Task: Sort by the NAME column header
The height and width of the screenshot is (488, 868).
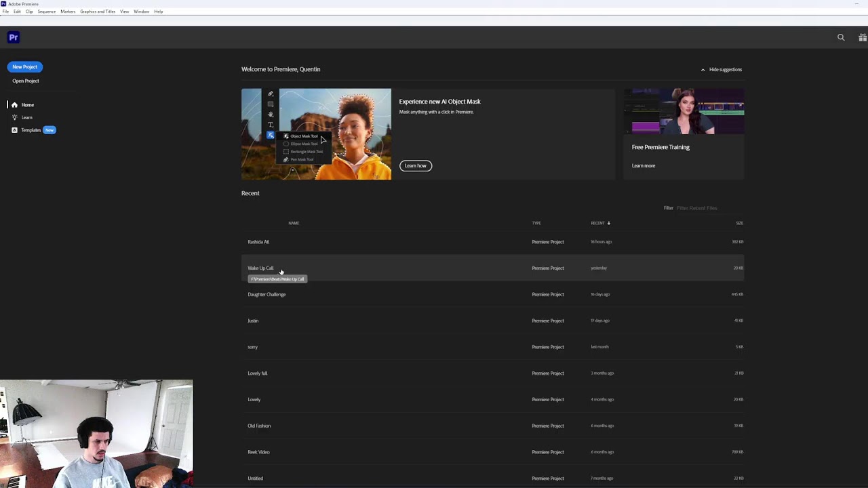Action: point(294,223)
